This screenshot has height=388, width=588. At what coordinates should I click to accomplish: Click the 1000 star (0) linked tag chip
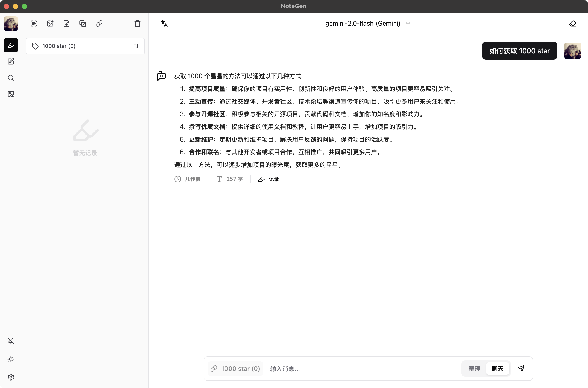tap(235, 369)
